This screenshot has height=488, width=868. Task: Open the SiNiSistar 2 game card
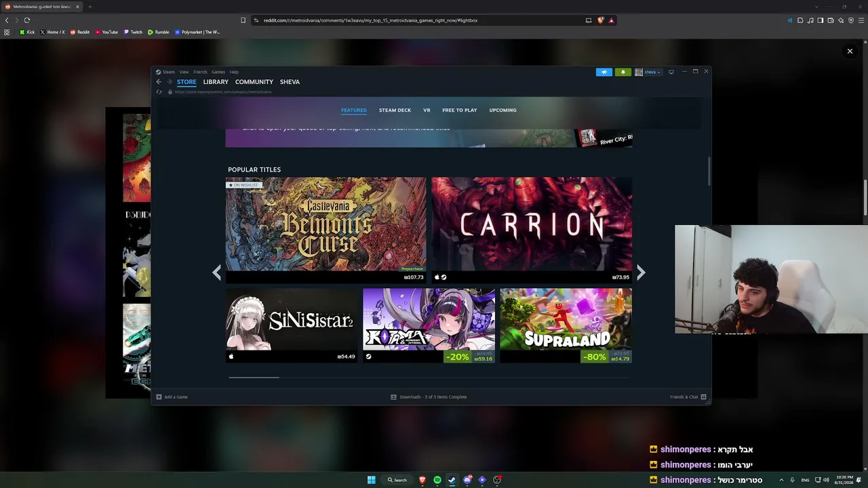tap(292, 325)
